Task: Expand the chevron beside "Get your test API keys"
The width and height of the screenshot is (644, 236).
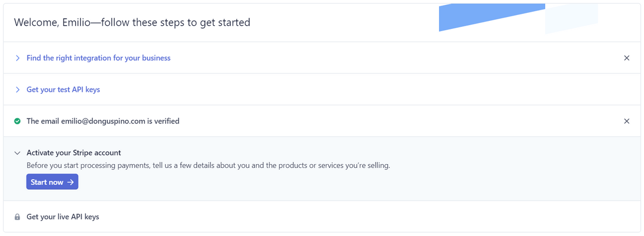Action: pyautogui.click(x=17, y=90)
